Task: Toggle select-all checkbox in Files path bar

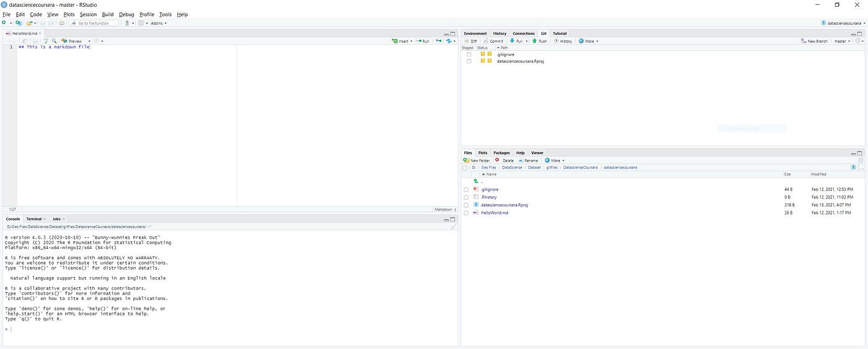Action: tap(466, 167)
